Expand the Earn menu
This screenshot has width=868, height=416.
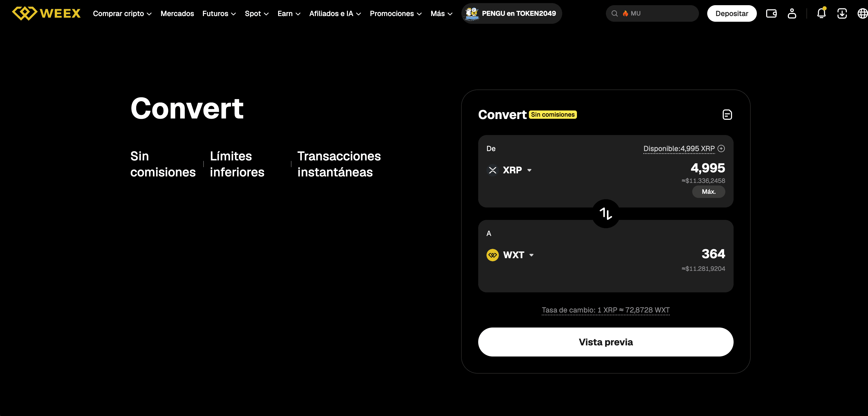point(289,13)
